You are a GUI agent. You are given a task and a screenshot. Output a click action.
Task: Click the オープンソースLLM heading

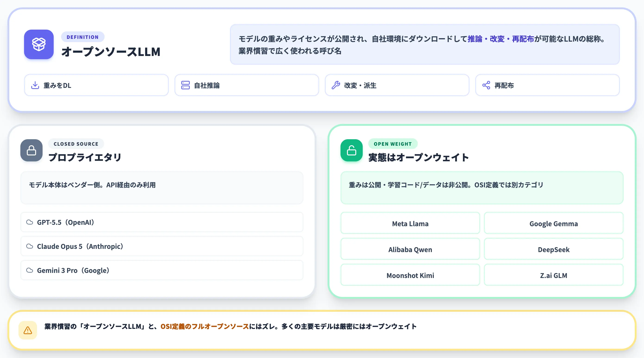coord(111,52)
